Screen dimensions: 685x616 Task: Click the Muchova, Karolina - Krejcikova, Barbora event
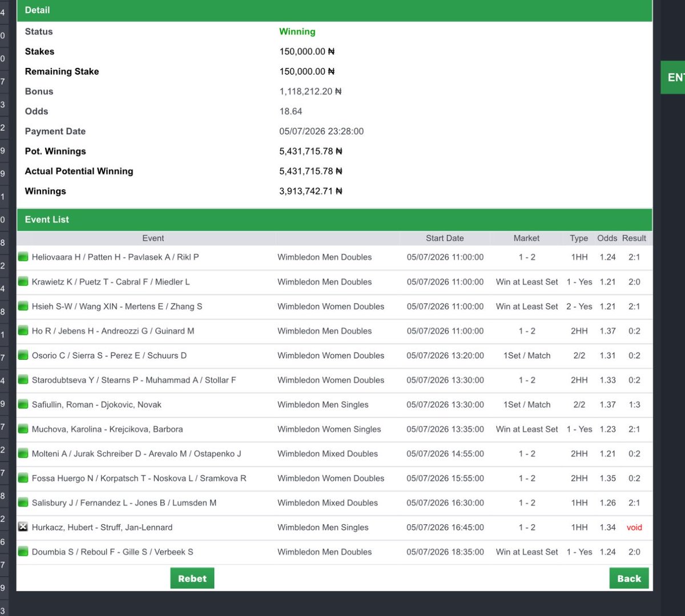[107, 429]
